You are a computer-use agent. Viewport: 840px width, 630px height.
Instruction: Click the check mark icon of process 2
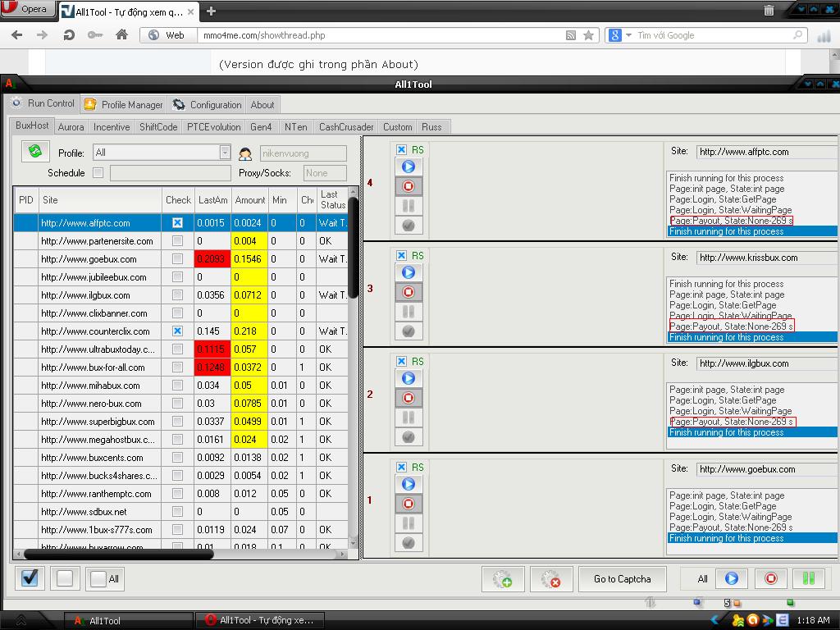(x=409, y=437)
